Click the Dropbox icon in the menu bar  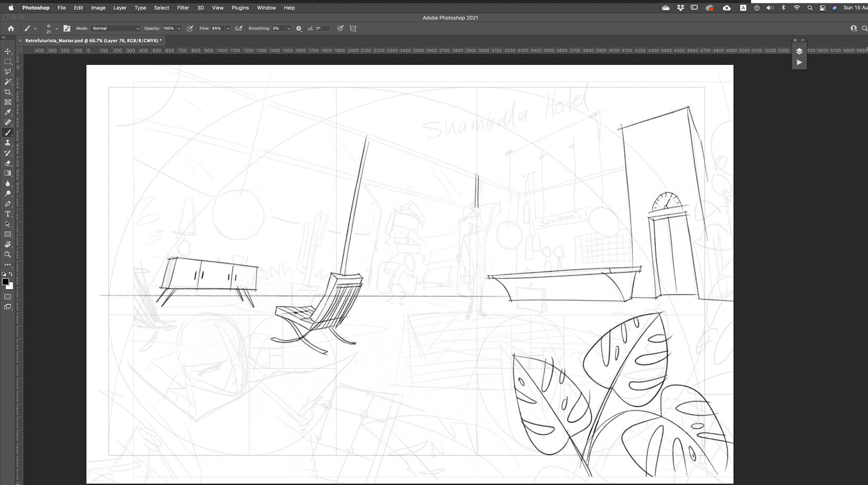tap(681, 8)
